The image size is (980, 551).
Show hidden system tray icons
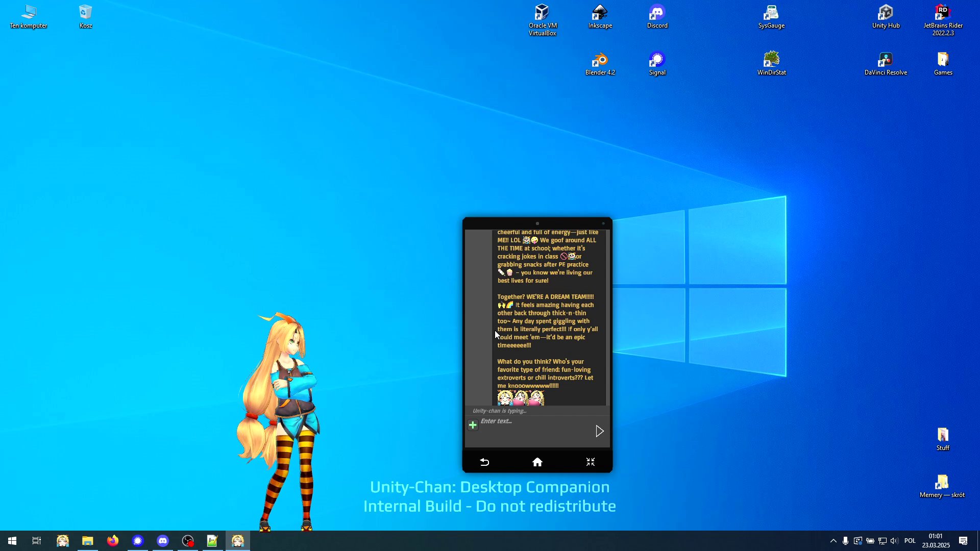point(833,541)
